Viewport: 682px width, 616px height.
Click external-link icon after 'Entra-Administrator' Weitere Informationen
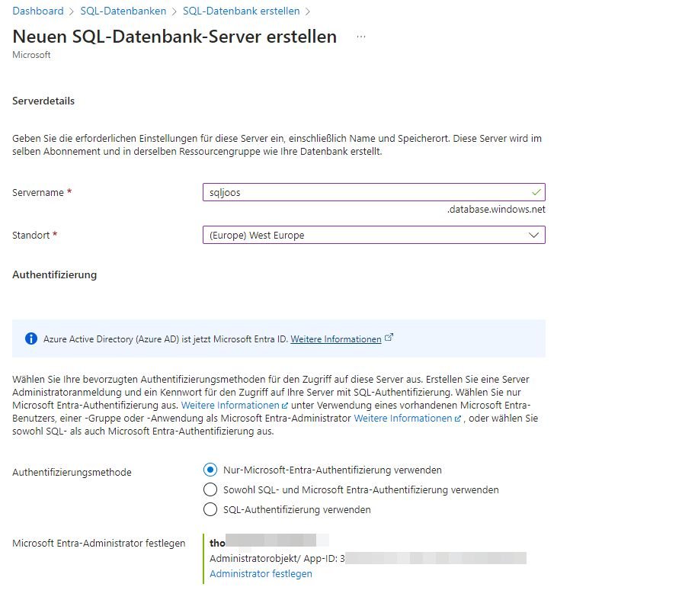458,419
